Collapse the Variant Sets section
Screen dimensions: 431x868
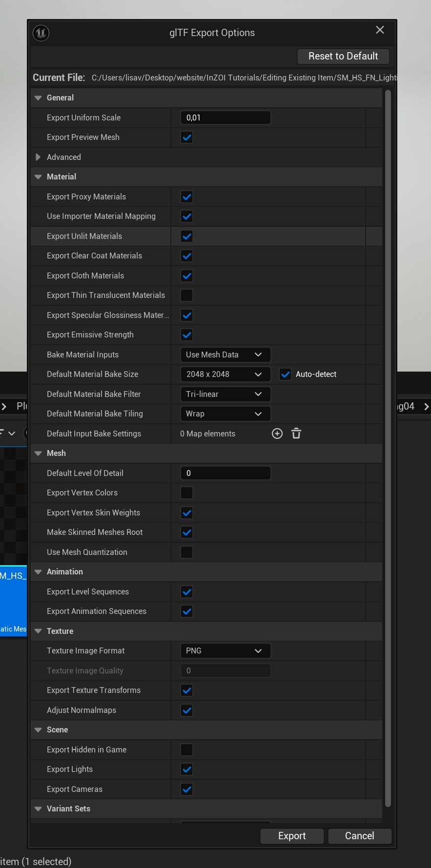point(38,809)
